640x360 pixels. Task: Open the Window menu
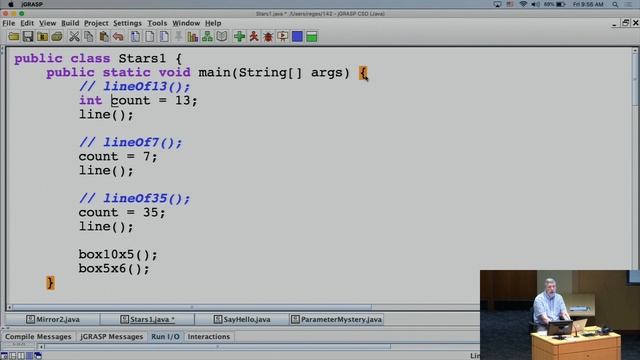[186, 23]
